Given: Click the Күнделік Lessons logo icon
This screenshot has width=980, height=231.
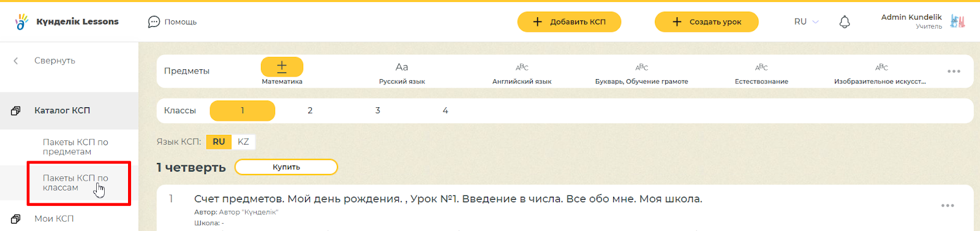Looking at the screenshot, I should (x=21, y=21).
